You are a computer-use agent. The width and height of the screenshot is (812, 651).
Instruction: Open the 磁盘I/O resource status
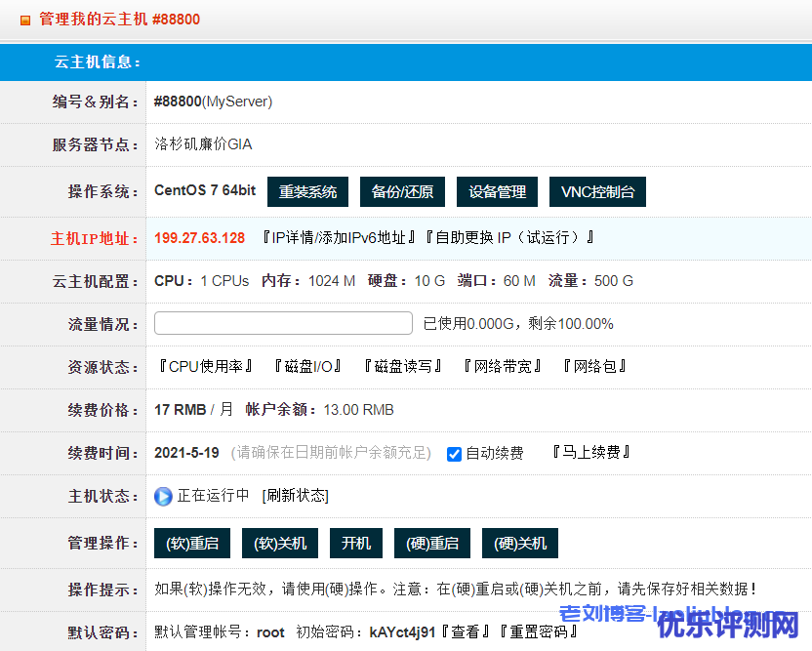(306, 367)
